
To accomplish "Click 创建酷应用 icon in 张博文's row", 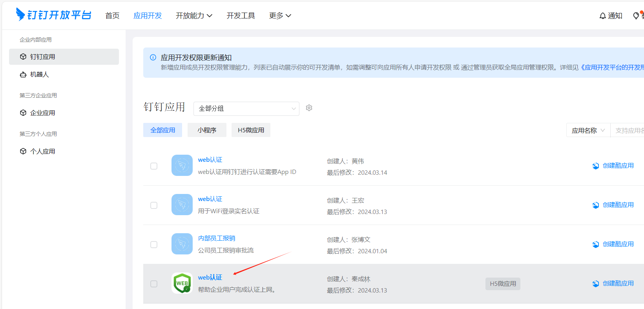I will (x=596, y=244).
